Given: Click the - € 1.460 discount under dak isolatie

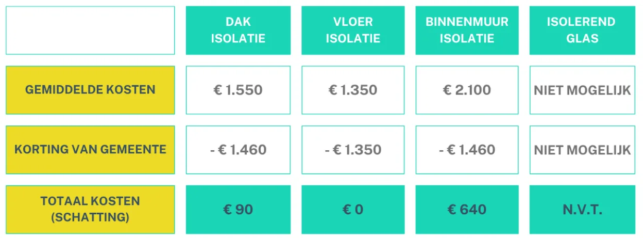Looking at the screenshot, I should (238, 150).
